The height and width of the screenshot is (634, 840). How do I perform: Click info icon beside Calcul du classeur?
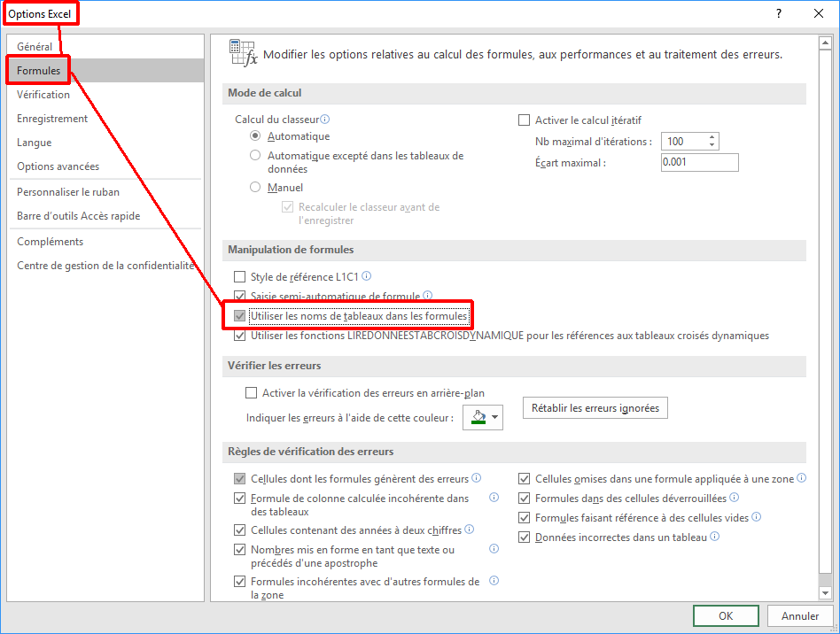tap(324, 119)
